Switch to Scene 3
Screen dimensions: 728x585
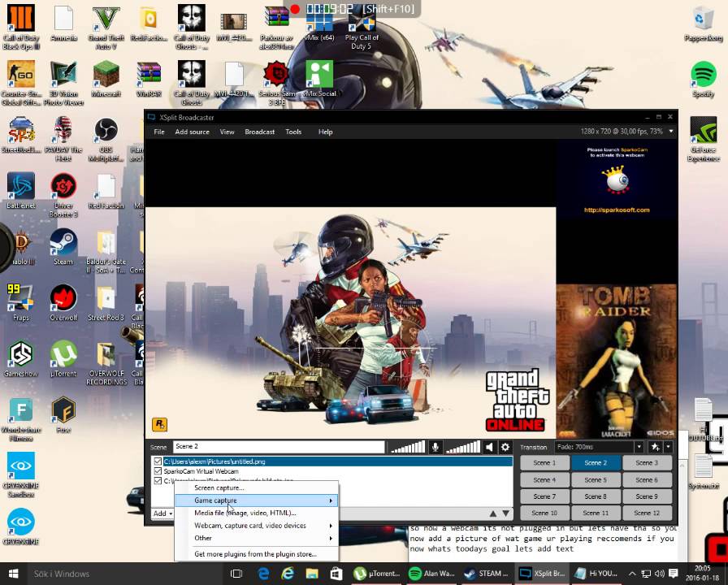pyautogui.click(x=647, y=463)
